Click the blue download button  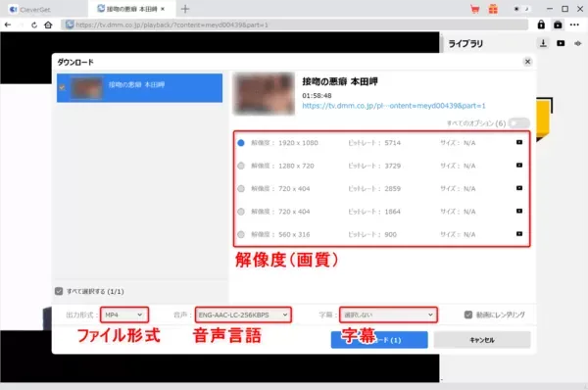pyautogui.click(x=379, y=340)
